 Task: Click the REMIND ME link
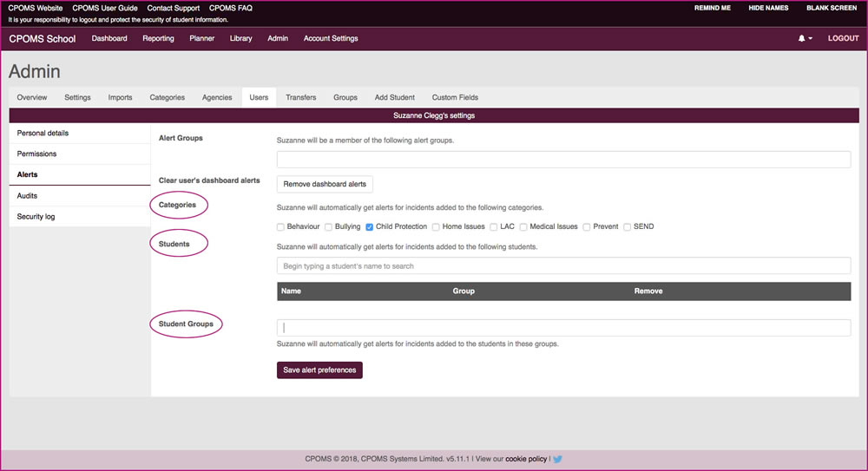pyautogui.click(x=713, y=8)
